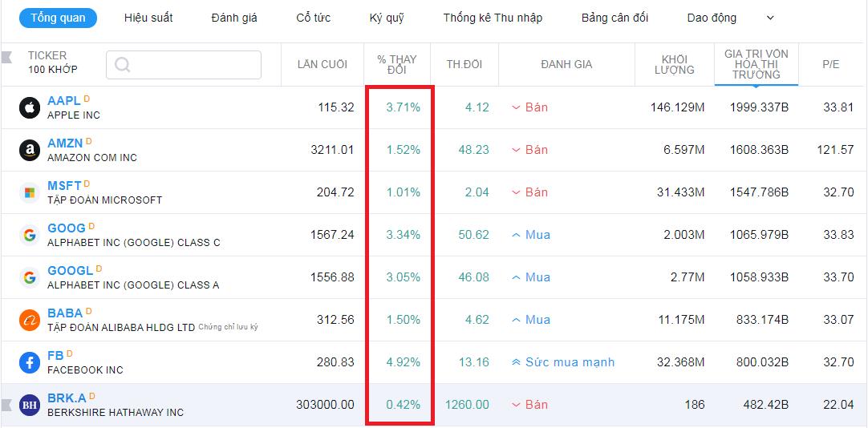The height and width of the screenshot is (428, 868).
Task: Sort by % THAY ĐỔI column header
Action: point(397,65)
